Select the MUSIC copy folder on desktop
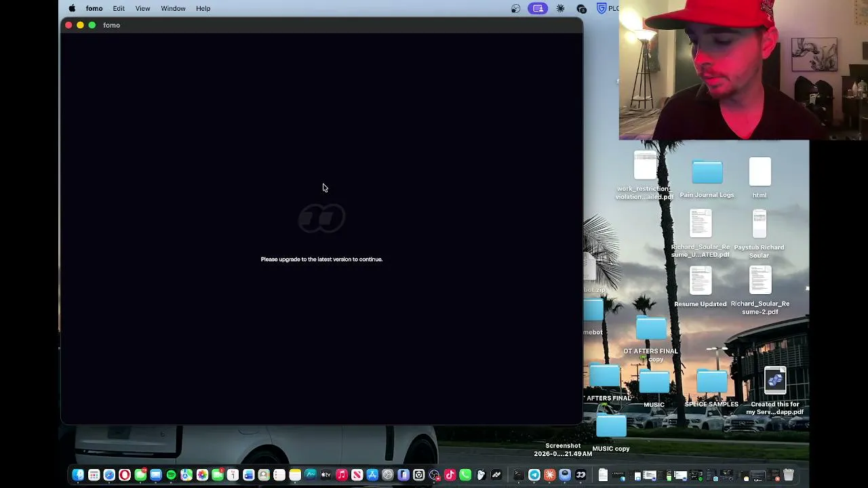868x488 pixels. pos(611,427)
